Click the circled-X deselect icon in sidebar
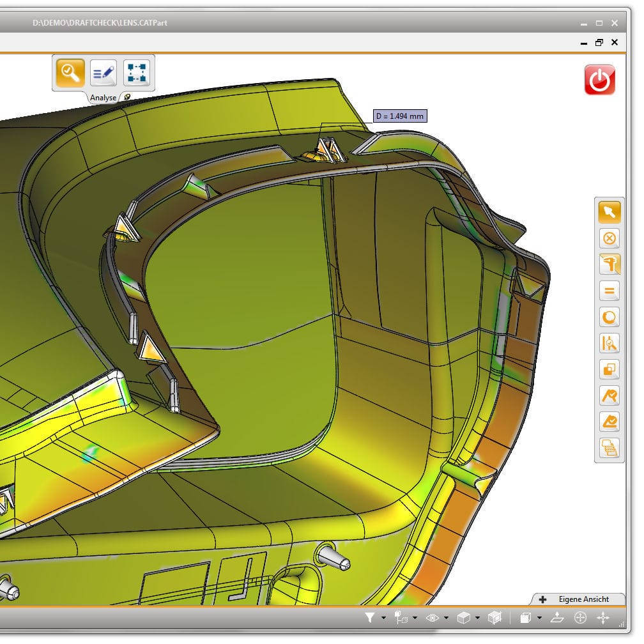 609,238
